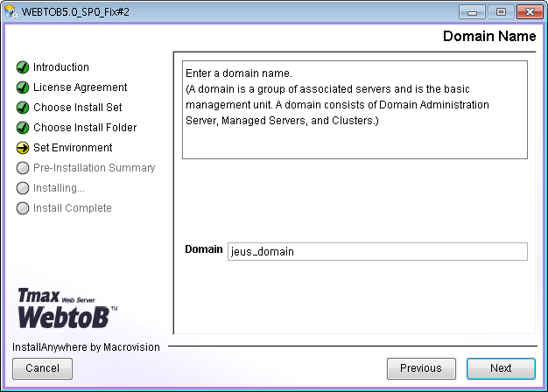This screenshot has height=392, width=548.
Task: Cancel the installation
Action: tap(42, 368)
